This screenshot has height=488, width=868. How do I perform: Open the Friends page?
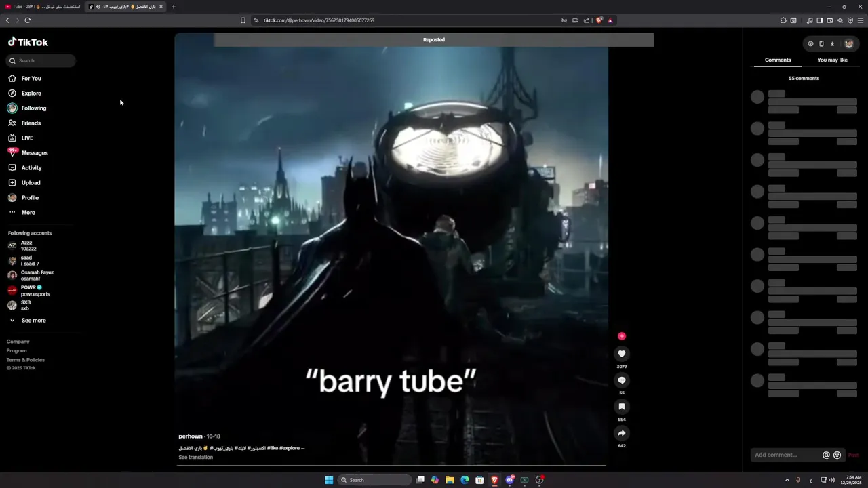(24, 123)
